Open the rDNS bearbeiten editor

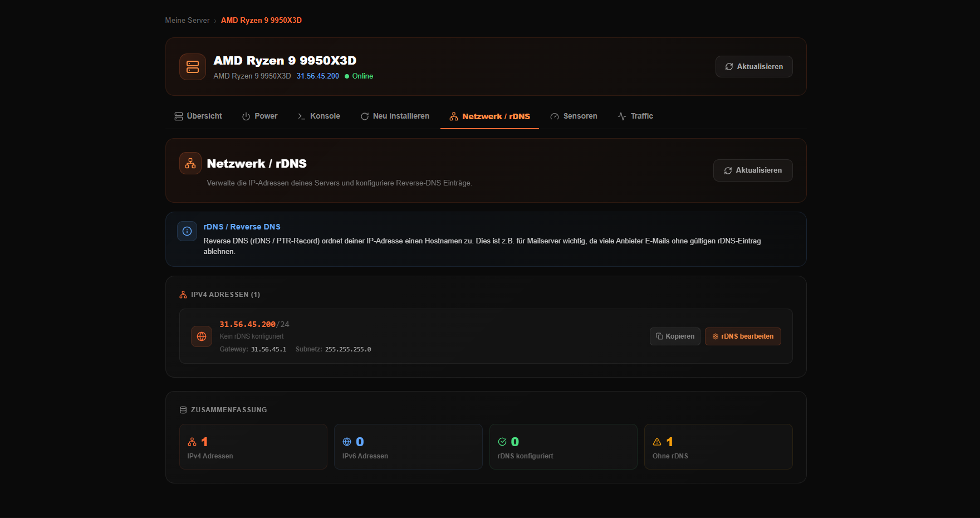point(743,336)
